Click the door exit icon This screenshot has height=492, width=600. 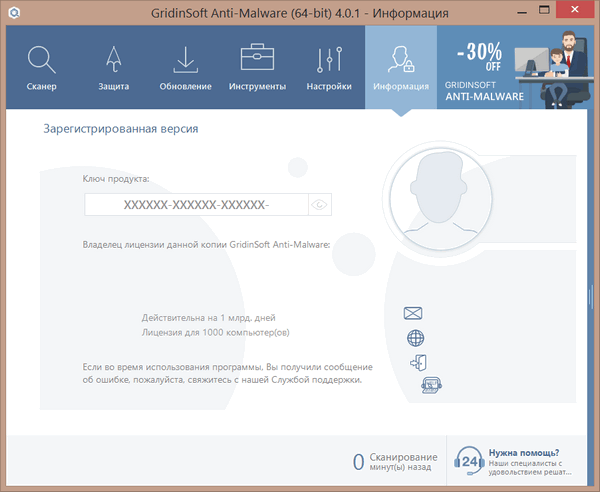tap(418, 362)
